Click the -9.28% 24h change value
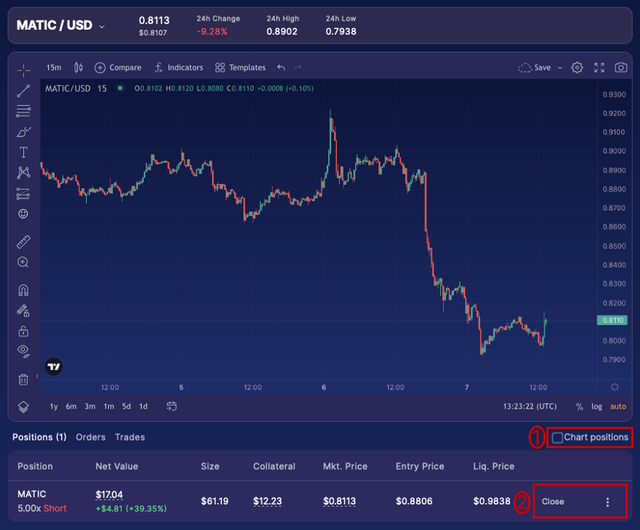Screen dimensions: 640x530 pos(212,31)
